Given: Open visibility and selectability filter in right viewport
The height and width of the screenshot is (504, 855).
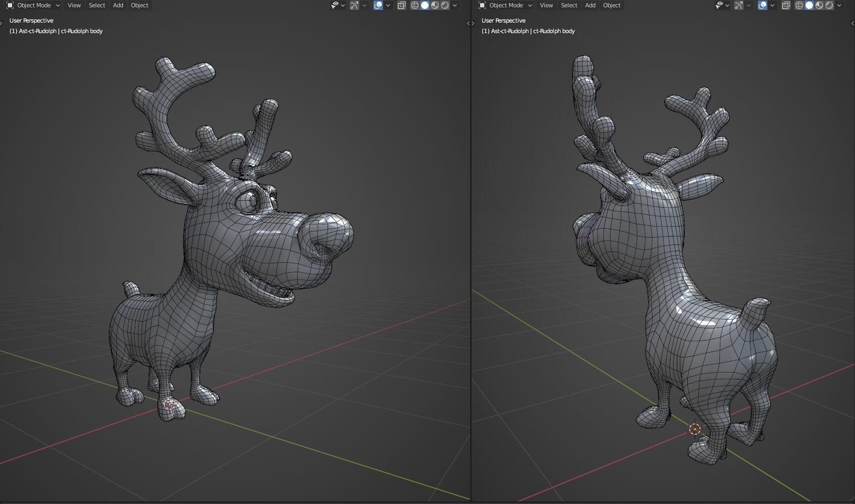Looking at the screenshot, I should tap(722, 5).
